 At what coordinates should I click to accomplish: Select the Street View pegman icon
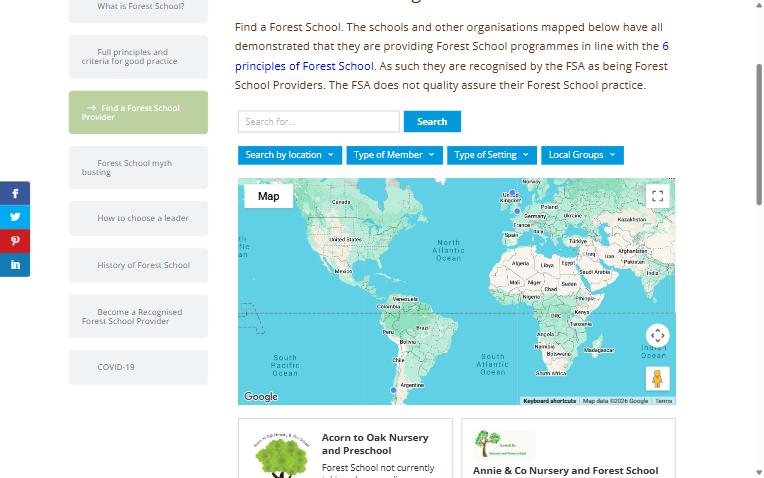coord(657,379)
